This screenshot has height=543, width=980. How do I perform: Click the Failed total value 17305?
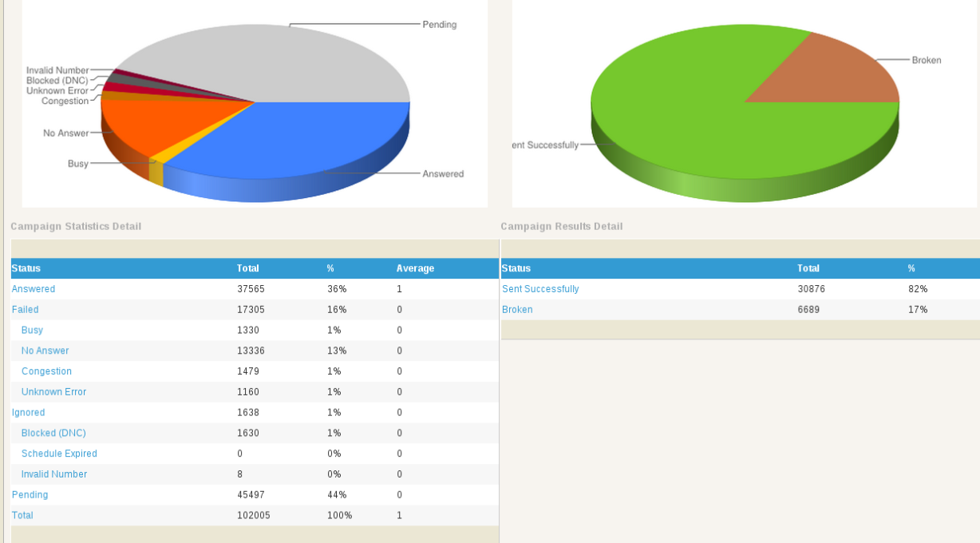[x=251, y=310]
